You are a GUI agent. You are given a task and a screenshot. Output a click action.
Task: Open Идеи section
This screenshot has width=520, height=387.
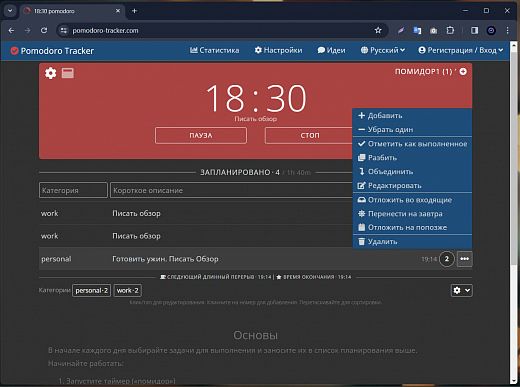[331, 50]
